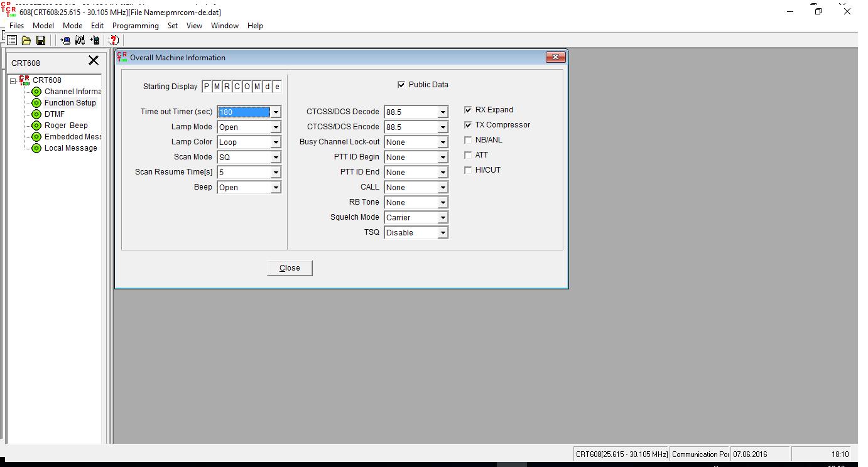Viewport: 868px width, 467px height.
Task: Click the arrow-to-computer read toolbar icon
Action: click(65, 40)
